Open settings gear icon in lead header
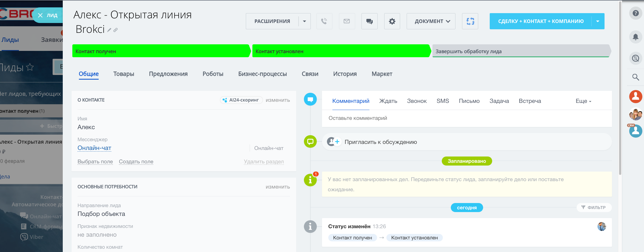This screenshot has height=252, width=644. pyautogui.click(x=392, y=21)
